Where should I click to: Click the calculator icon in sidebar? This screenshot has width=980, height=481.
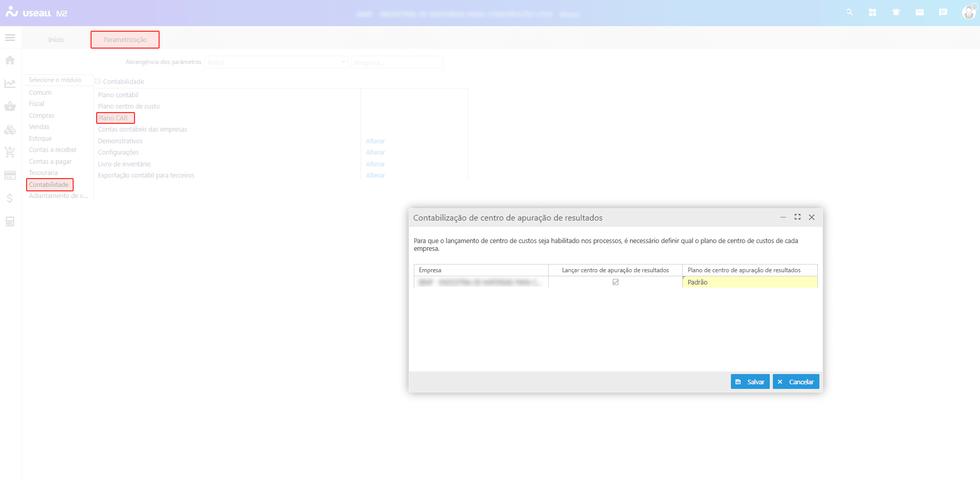coord(10,222)
